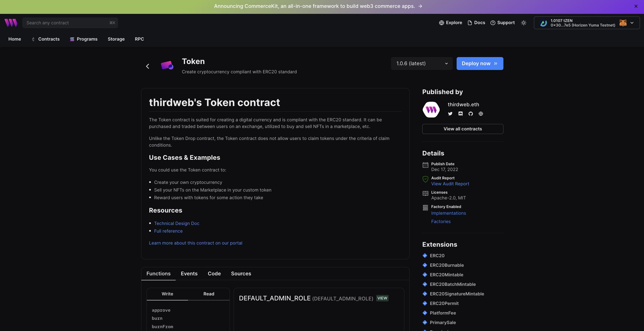Open the Implementations link
Image resolution: width=644 pixels, height=331 pixels.
pyautogui.click(x=449, y=213)
